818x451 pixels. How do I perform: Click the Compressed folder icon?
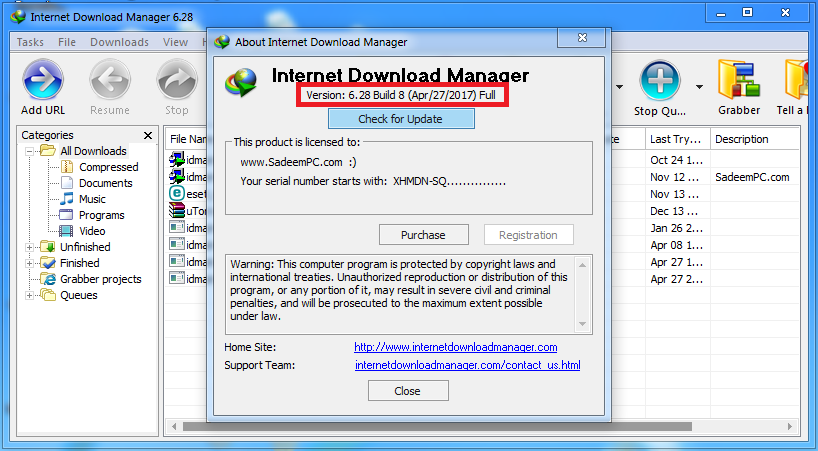click(x=67, y=167)
